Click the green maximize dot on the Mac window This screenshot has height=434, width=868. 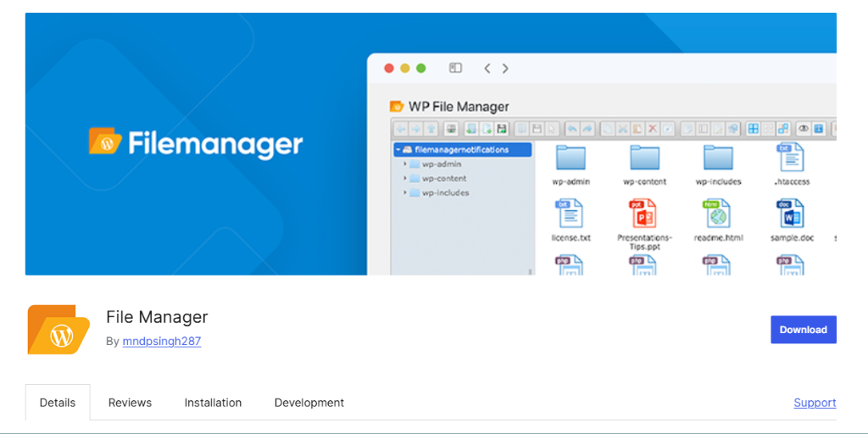[420, 68]
